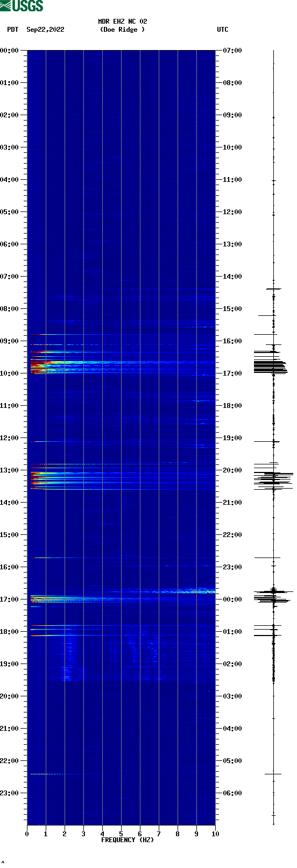This screenshot has height=868, width=297.
Task: Click the 07:00 UTC time label
Action: (x=232, y=51)
